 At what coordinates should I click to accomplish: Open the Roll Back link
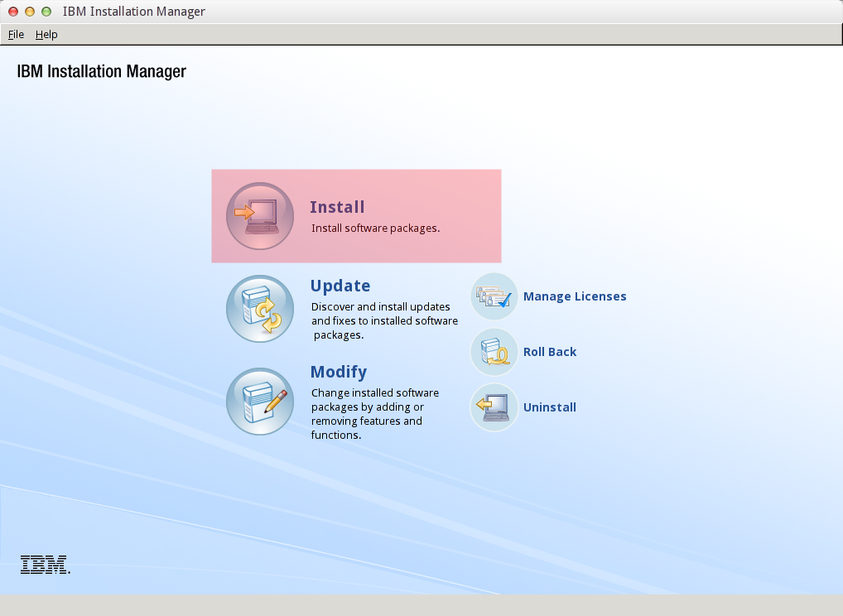click(x=550, y=352)
